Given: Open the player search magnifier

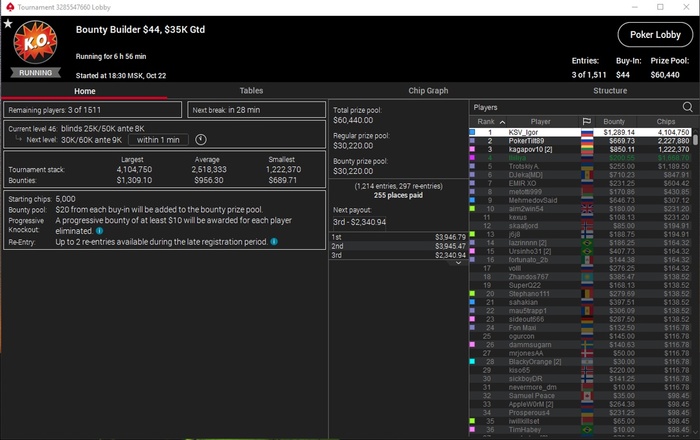Looking at the screenshot, I should pyautogui.click(x=688, y=107).
